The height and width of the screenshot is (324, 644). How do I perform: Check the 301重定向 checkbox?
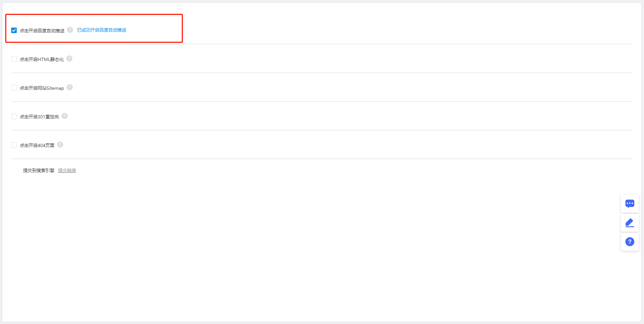pos(14,116)
